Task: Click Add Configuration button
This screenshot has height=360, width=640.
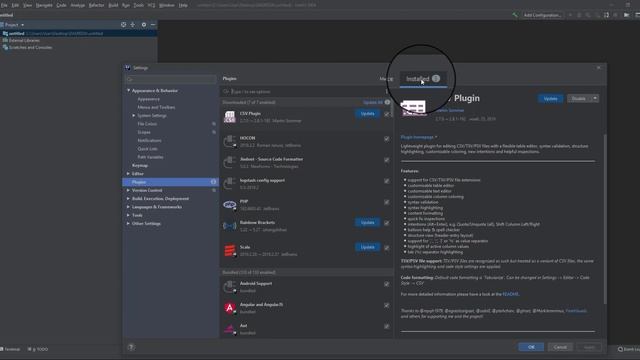Action: 542,15
